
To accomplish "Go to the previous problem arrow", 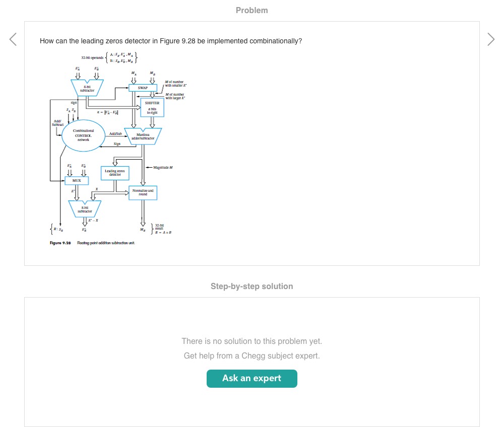I will coord(13,39).
